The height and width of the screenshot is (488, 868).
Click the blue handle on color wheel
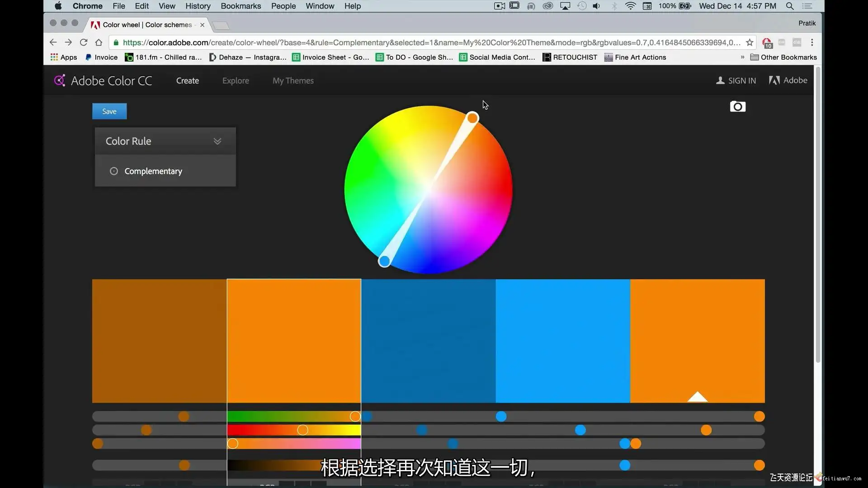pos(384,261)
